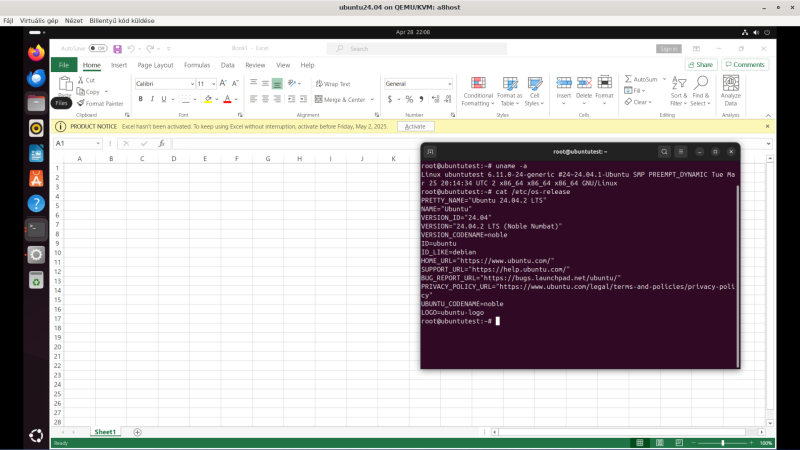Switch to Page Layout view in status bar

coord(660,443)
